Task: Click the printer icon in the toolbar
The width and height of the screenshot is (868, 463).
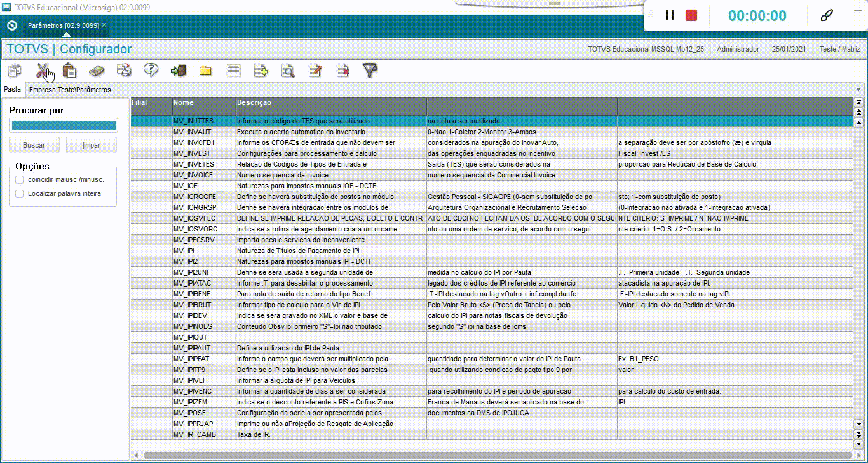Action: tap(124, 71)
